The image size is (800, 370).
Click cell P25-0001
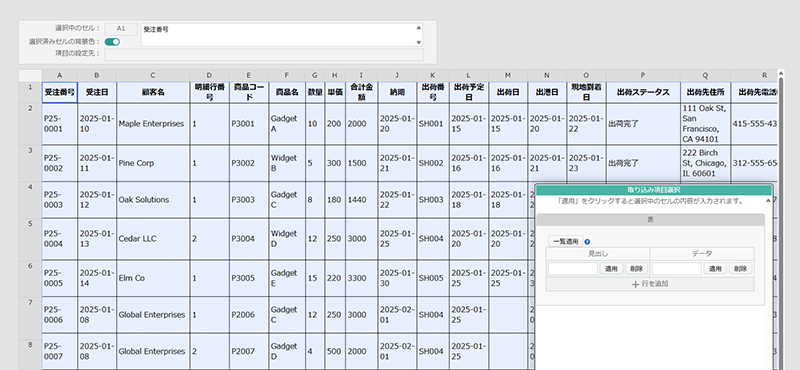tap(60, 124)
